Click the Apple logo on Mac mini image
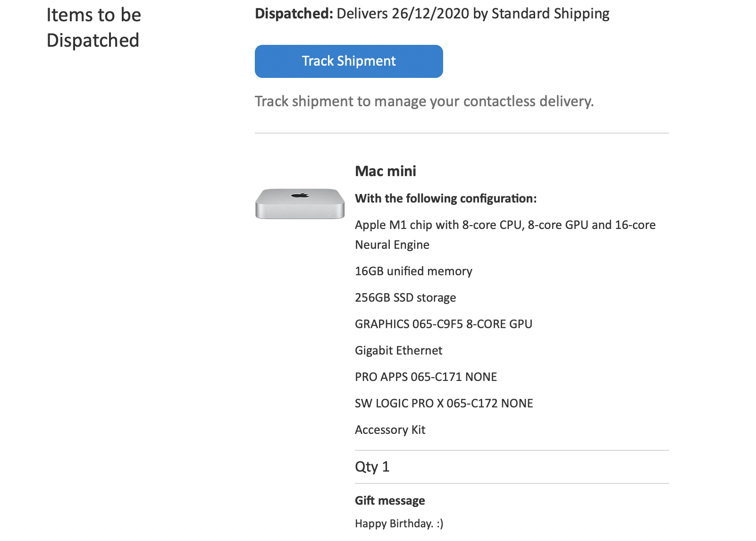 pyautogui.click(x=300, y=194)
